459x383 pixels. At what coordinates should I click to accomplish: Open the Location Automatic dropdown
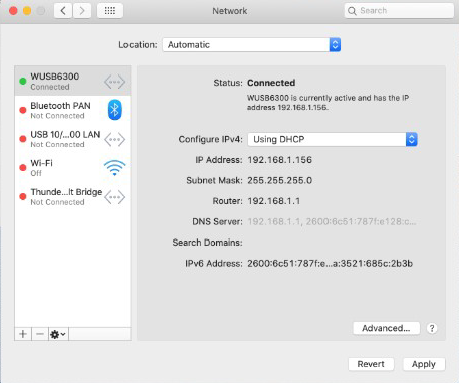[252, 45]
